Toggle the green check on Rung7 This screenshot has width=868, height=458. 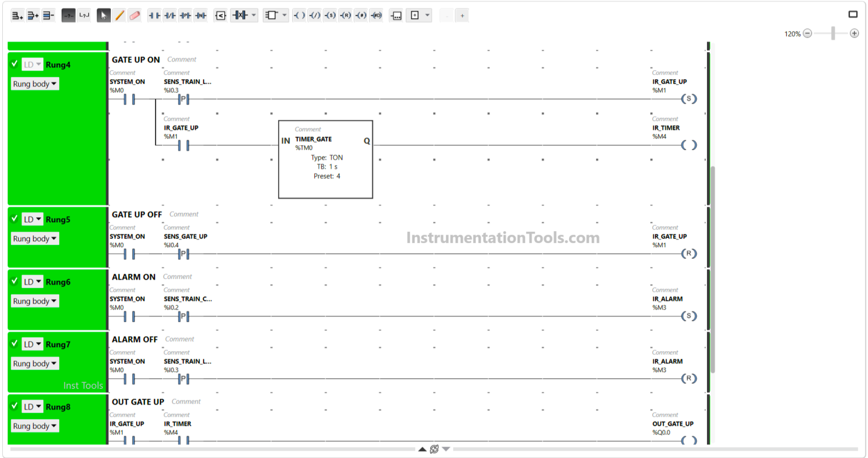point(14,344)
